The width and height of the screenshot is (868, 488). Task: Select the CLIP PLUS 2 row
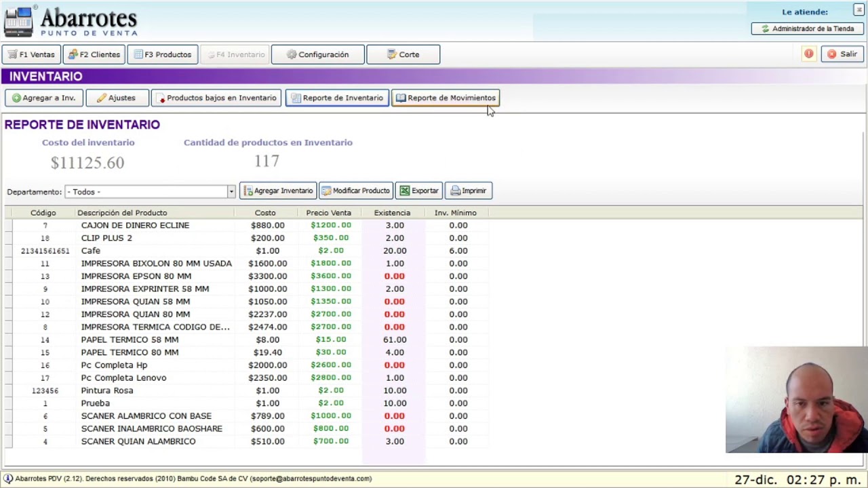tap(245, 238)
